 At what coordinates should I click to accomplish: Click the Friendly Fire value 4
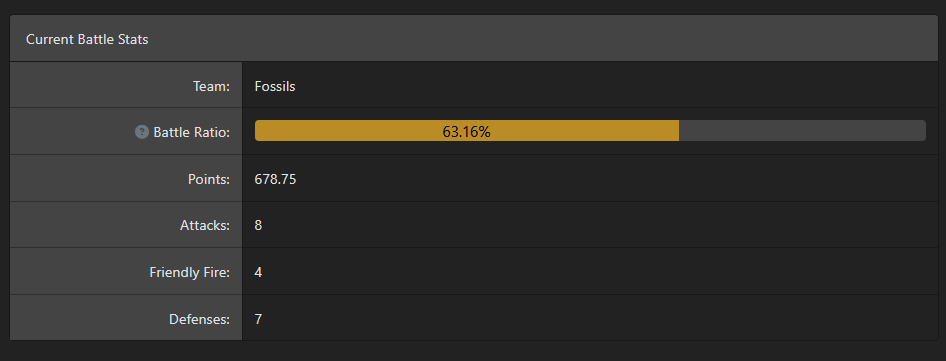click(258, 272)
